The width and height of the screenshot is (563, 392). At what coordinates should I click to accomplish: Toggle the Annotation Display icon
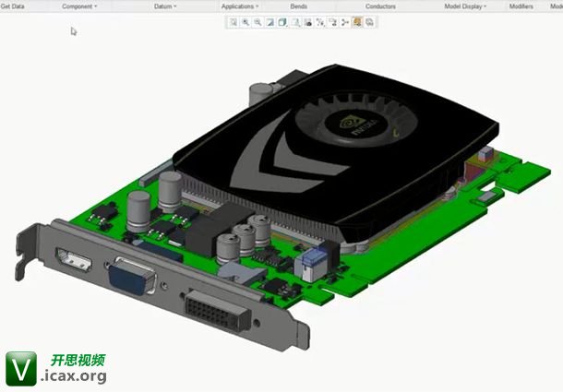point(333,22)
